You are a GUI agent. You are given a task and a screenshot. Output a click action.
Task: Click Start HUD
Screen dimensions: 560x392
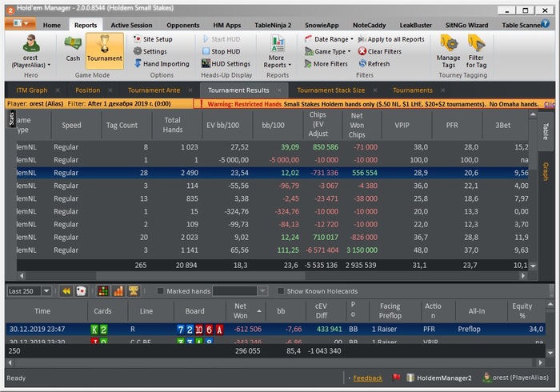click(222, 39)
